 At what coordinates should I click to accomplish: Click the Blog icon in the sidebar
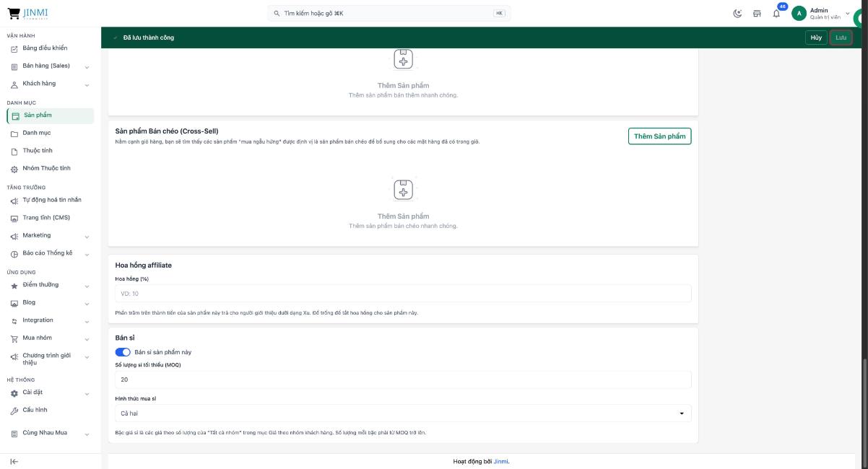pos(14,303)
